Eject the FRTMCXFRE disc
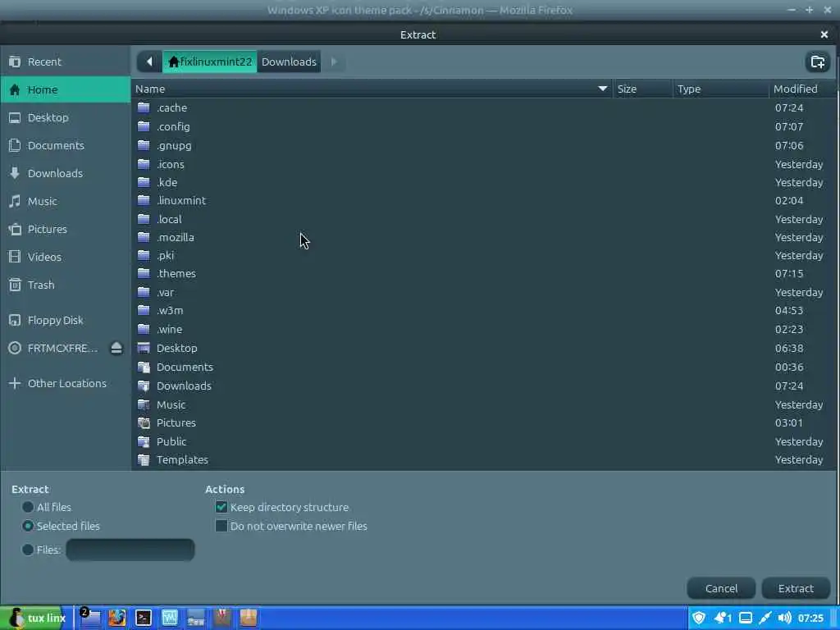Screen dimensions: 840x630 [116, 348]
